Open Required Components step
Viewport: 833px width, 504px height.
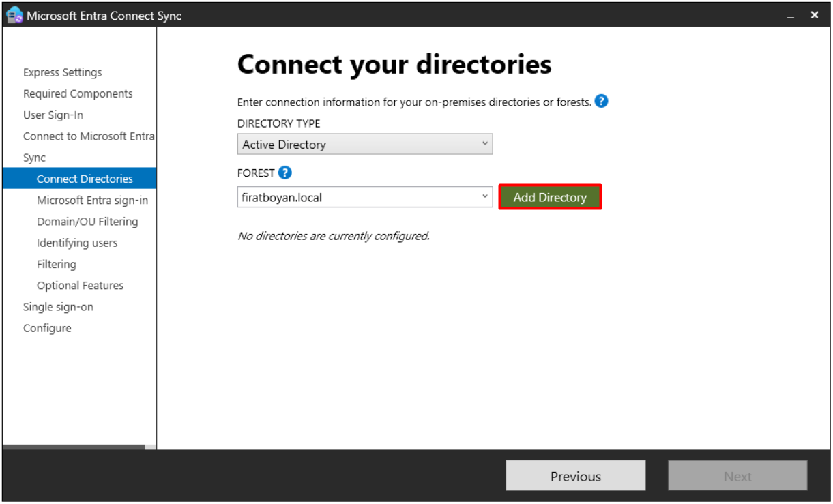pyautogui.click(x=78, y=93)
